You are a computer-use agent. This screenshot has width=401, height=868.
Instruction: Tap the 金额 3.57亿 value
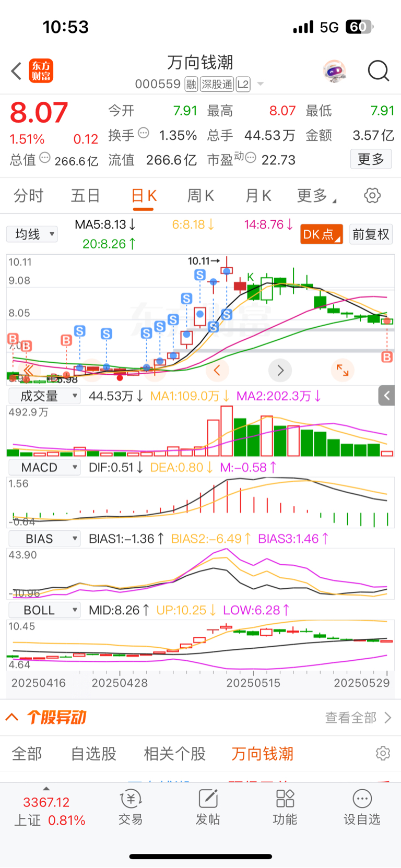point(373,136)
